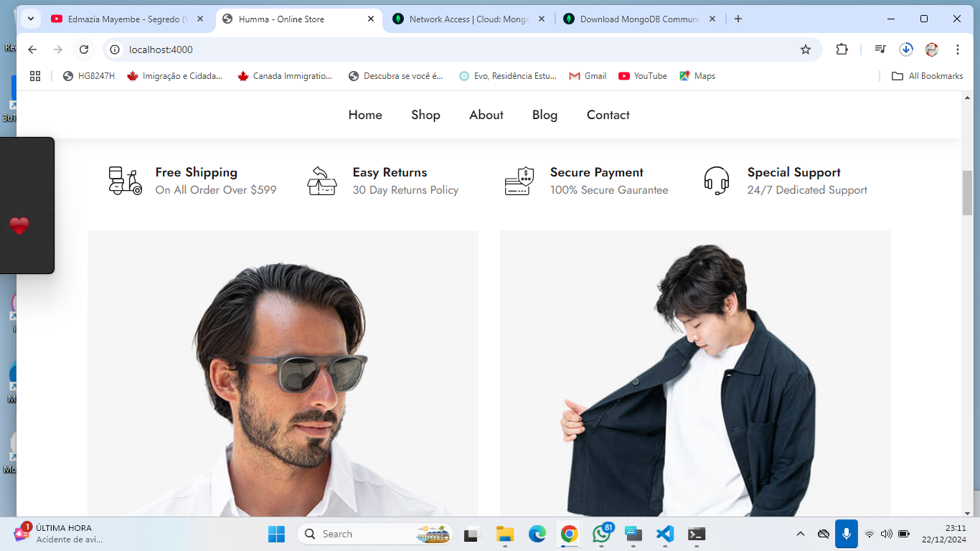Open the Downloads icon in the browser toolbar
The image size is (980, 551).
pyautogui.click(x=905, y=50)
